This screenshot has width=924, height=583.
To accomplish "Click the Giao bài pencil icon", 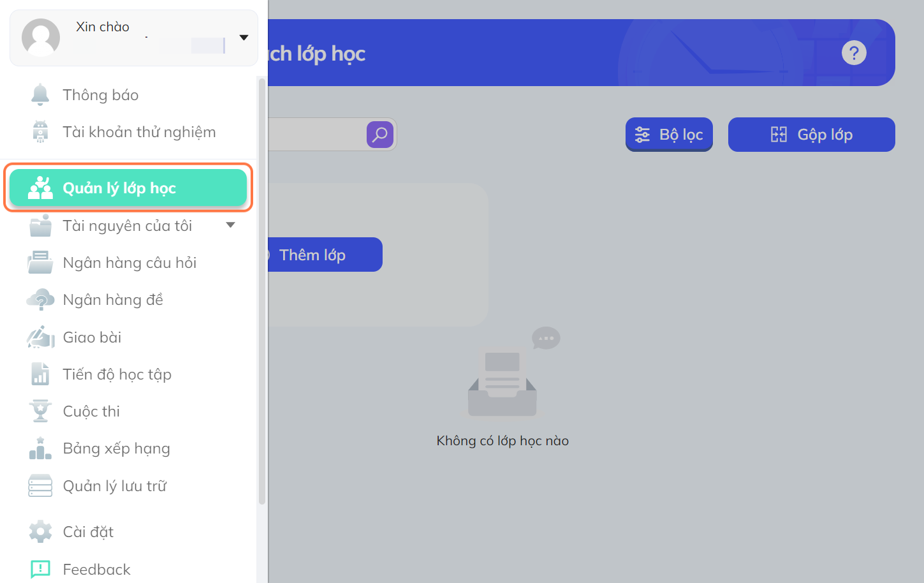I will [x=40, y=337].
